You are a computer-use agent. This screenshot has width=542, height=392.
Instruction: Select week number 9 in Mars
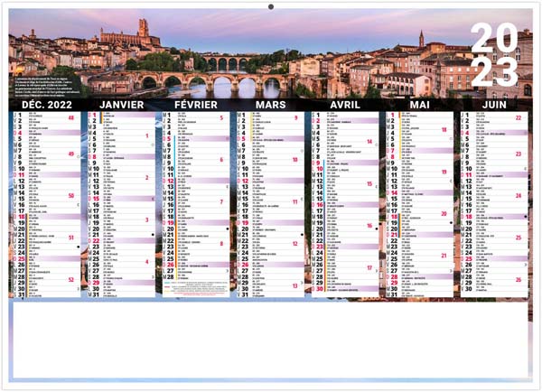(x=296, y=118)
